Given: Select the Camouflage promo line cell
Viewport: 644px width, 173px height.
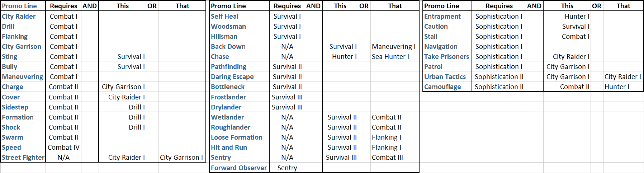Looking at the screenshot, I should (x=442, y=86).
